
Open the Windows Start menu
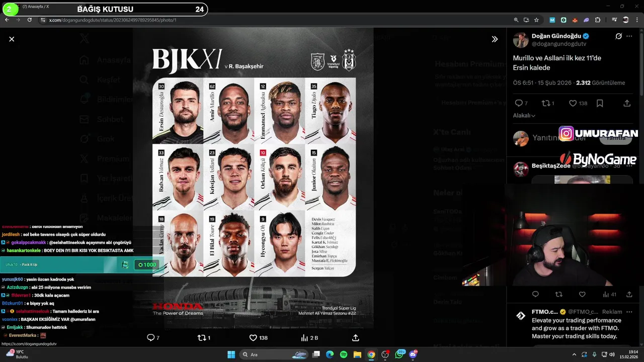point(231,354)
